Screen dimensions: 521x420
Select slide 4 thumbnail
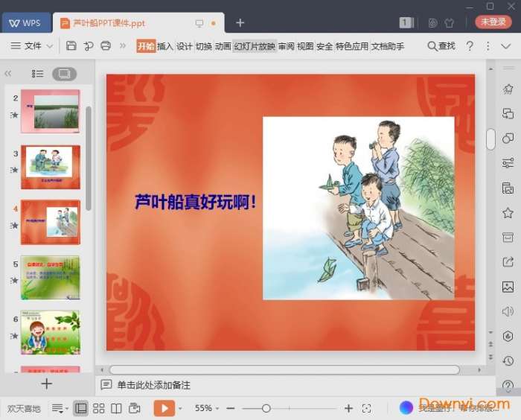click(x=51, y=222)
